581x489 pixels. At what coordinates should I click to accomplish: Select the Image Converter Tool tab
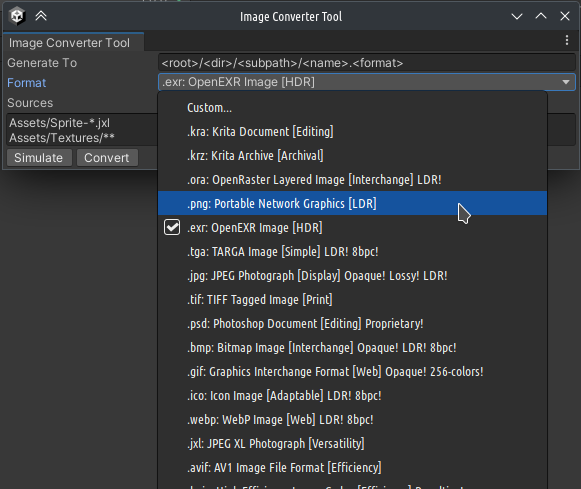73,43
